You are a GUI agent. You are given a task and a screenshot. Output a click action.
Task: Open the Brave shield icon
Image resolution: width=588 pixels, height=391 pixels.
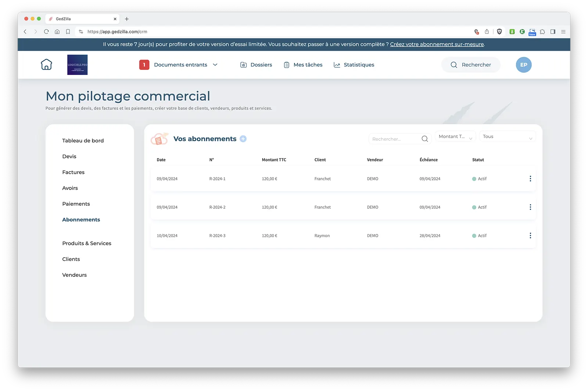[x=499, y=32]
